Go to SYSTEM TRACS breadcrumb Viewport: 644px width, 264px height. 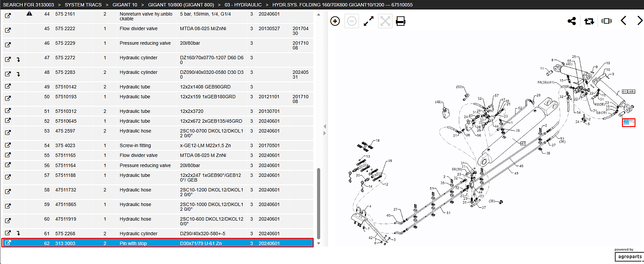point(83,5)
